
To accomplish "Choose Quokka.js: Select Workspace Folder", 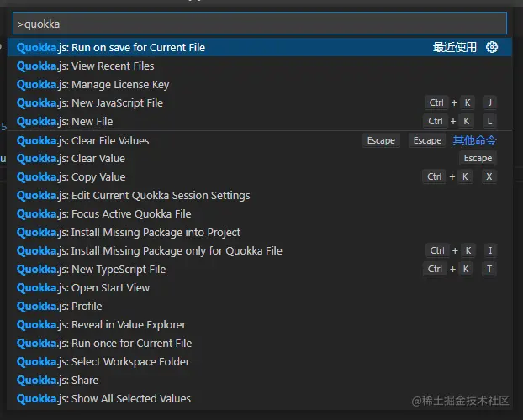I will point(260,362).
